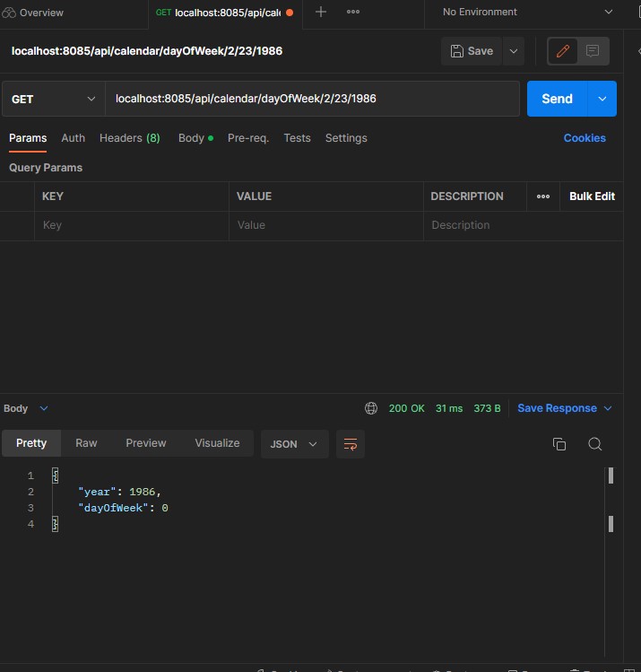The height and width of the screenshot is (672, 641).
Task: Copy response with copy icon
Action: 559,444
